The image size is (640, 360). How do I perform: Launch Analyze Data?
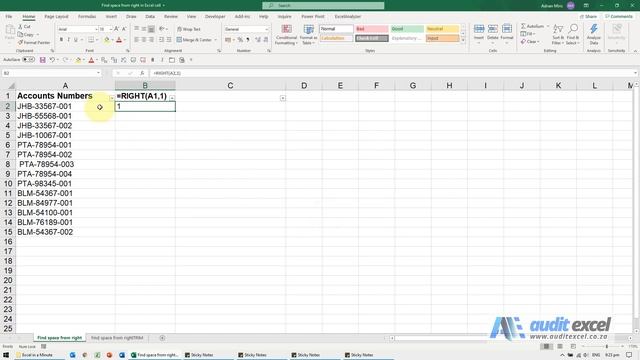(x=594, y=34)
